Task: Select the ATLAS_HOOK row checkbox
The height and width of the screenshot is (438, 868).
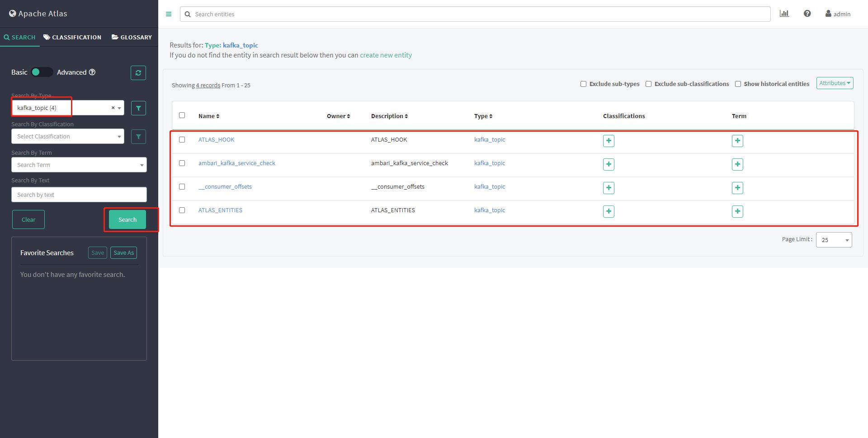Action: coord(182,140)
